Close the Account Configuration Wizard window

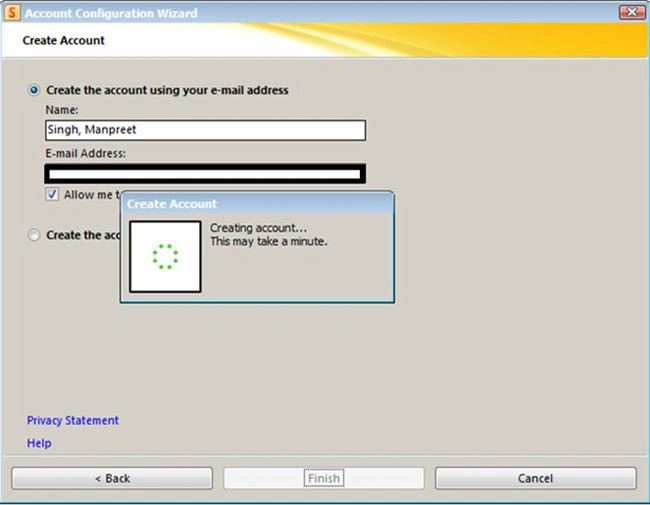[x=631, y=12]
